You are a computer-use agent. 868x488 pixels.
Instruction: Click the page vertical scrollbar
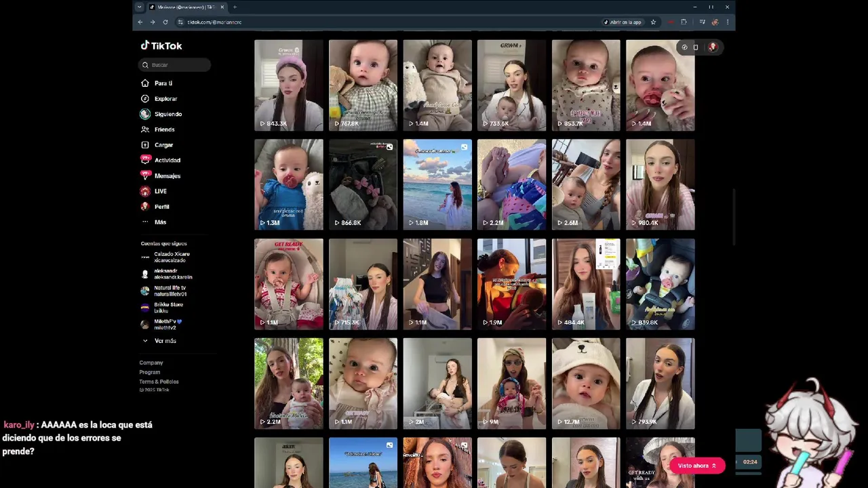(733, 217)
